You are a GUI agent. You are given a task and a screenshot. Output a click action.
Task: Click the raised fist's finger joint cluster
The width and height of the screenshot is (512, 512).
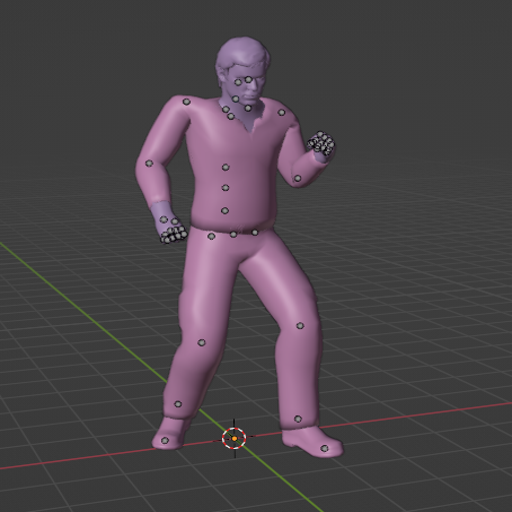[321, 143]
